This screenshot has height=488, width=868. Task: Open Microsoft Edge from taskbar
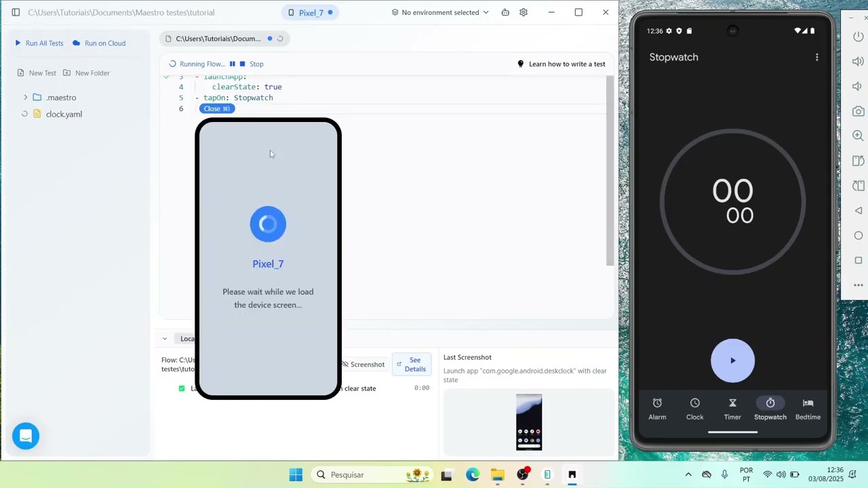point(473,475)
